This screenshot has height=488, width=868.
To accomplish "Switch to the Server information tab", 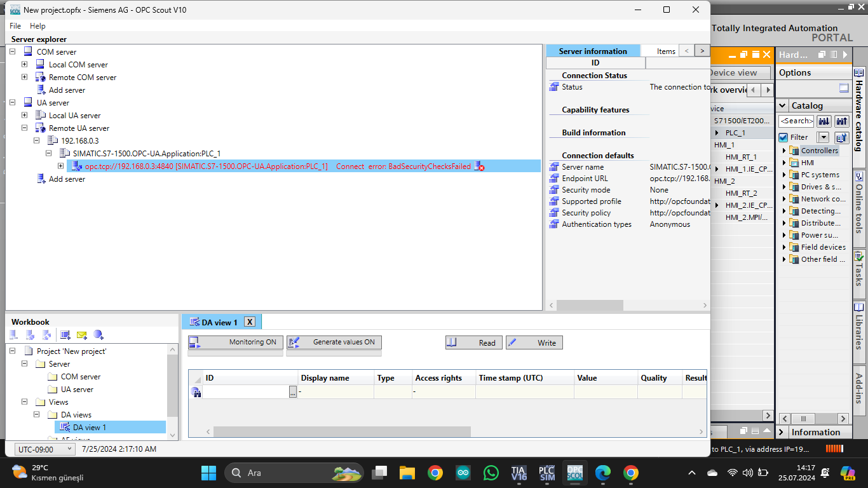I will click(x=593, y=51).
